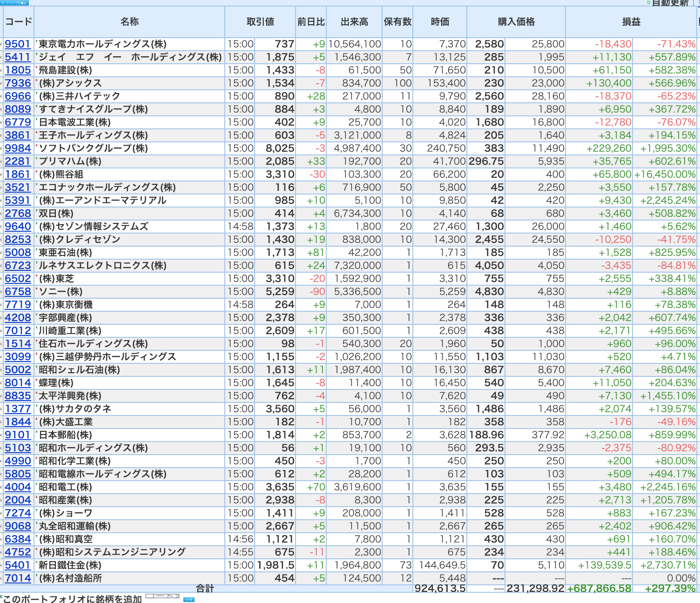Screen dimensions: 700x603
Task: Click the コード column header
Action: pyautogui.click(x=19, y=22)
